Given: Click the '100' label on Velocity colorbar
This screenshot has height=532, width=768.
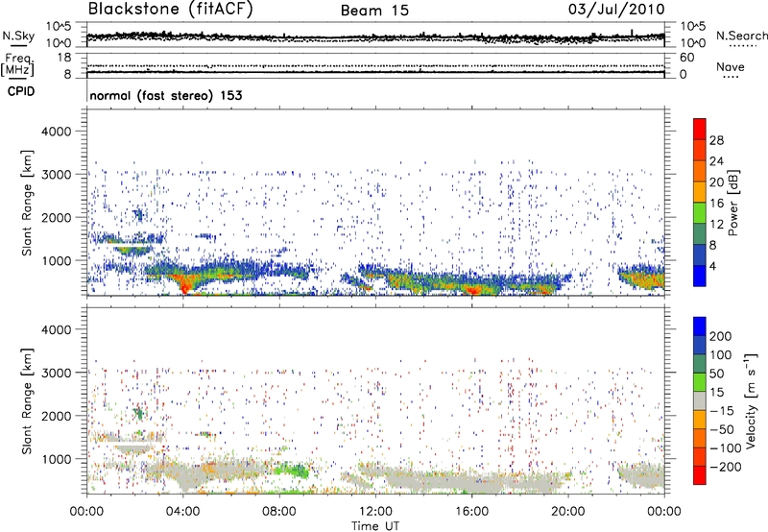Looking at the screenshot, I should [721, 354].
